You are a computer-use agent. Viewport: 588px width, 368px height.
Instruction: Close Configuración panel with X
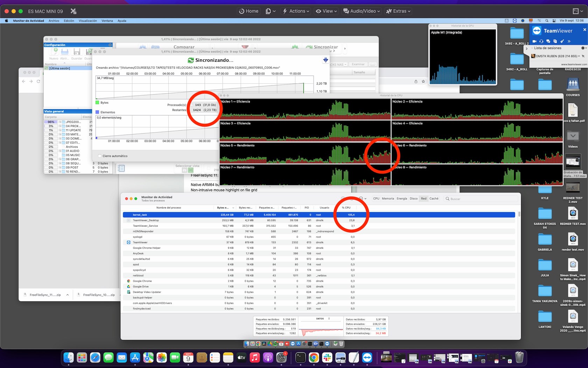110,45
